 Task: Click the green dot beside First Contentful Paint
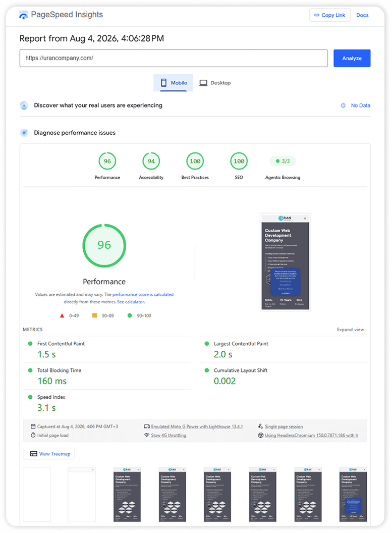pos(30,344)
